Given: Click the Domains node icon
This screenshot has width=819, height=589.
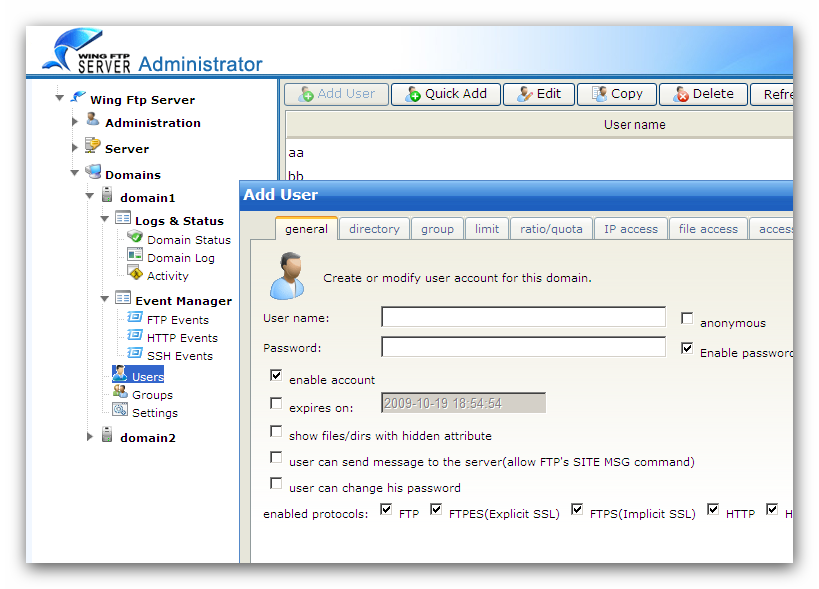Looking at the screenshot, I should (x=93, y=171).
